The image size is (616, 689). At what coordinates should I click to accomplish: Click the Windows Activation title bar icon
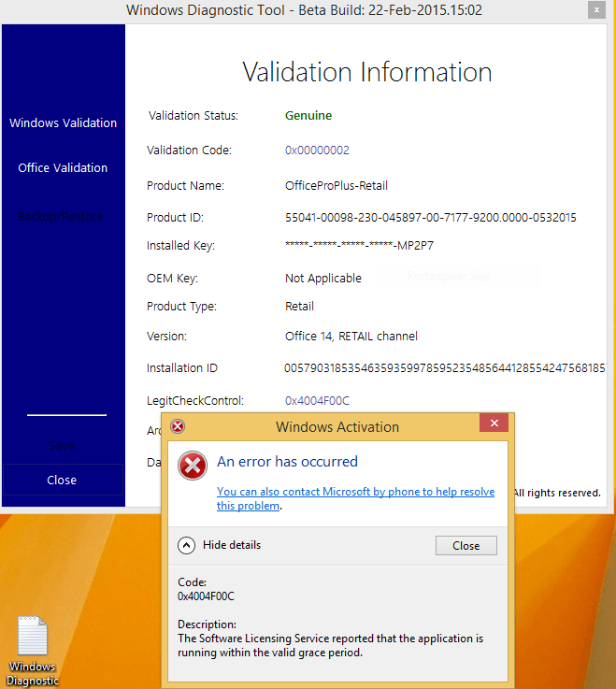click(178, 426)
